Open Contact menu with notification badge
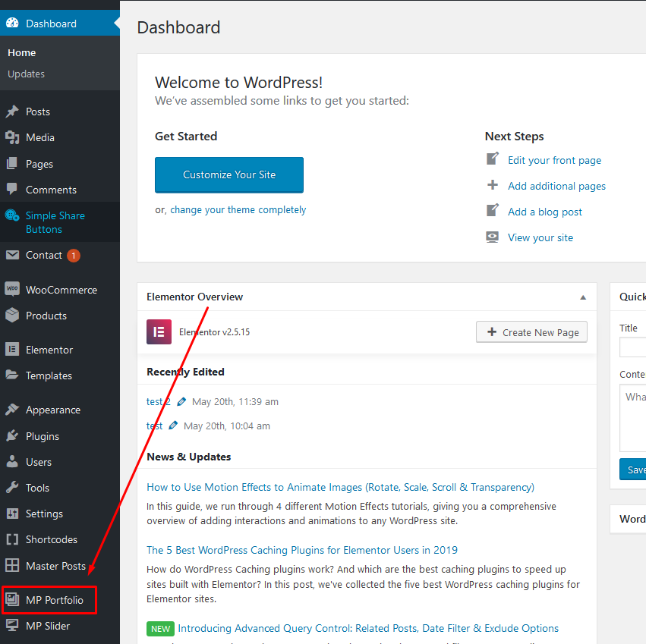 click(44, 255)
